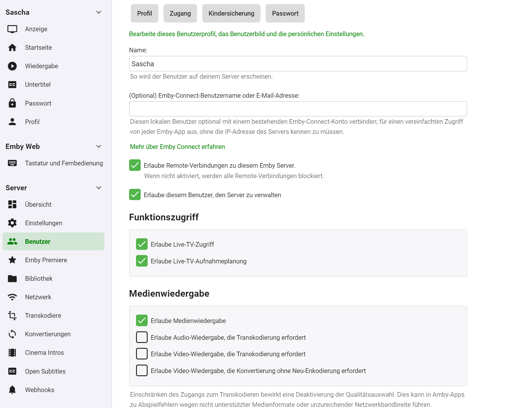Click the Anzeige monitor icon
This screenshot has width=532, height=408.
(x=12, y=29)
